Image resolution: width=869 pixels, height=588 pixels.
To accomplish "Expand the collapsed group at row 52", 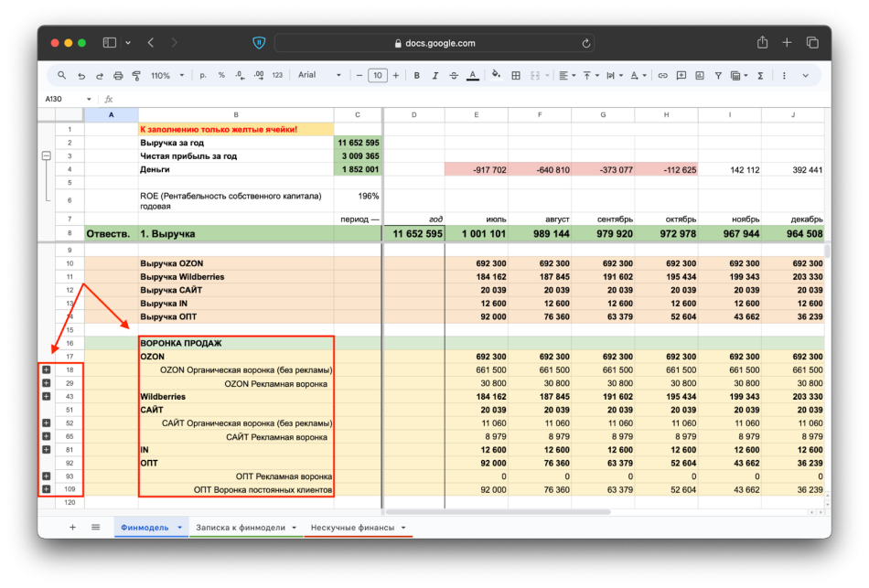I will pyautogui.click(x=46, y=423).
